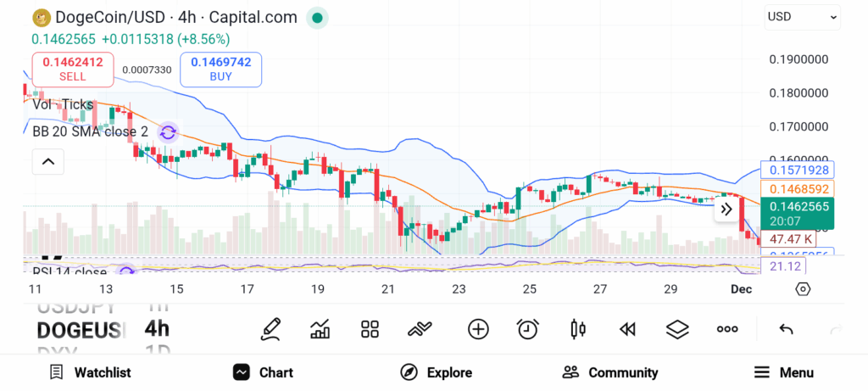Collapse the indicator legend with chevron
This screenshot has height=391, width=868.
coord(48,161)
